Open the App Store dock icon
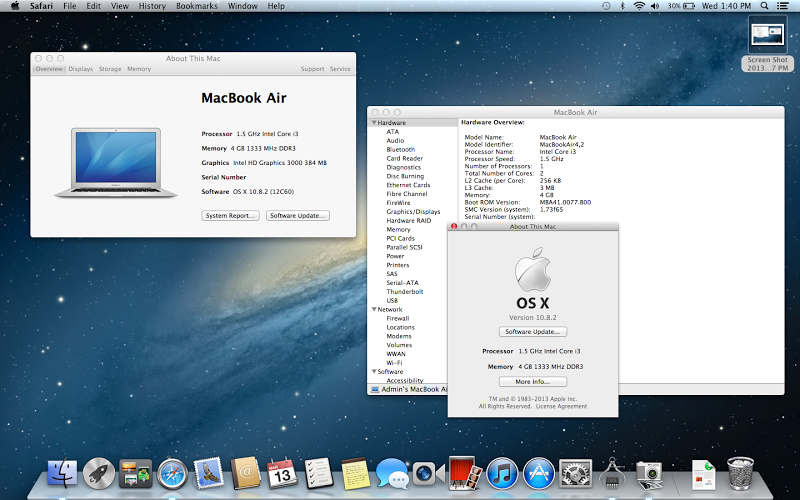This screenshot has height=500, width=800. [x=539, y=472]
